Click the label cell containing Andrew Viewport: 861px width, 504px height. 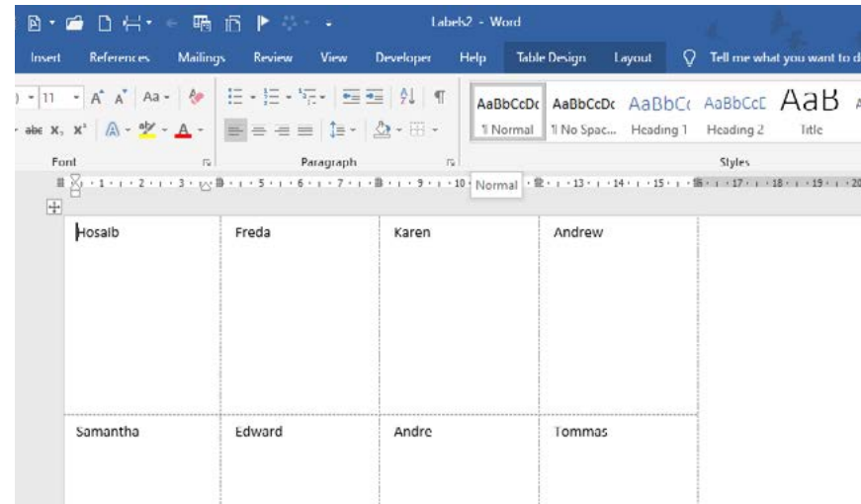tap(618, 315)
